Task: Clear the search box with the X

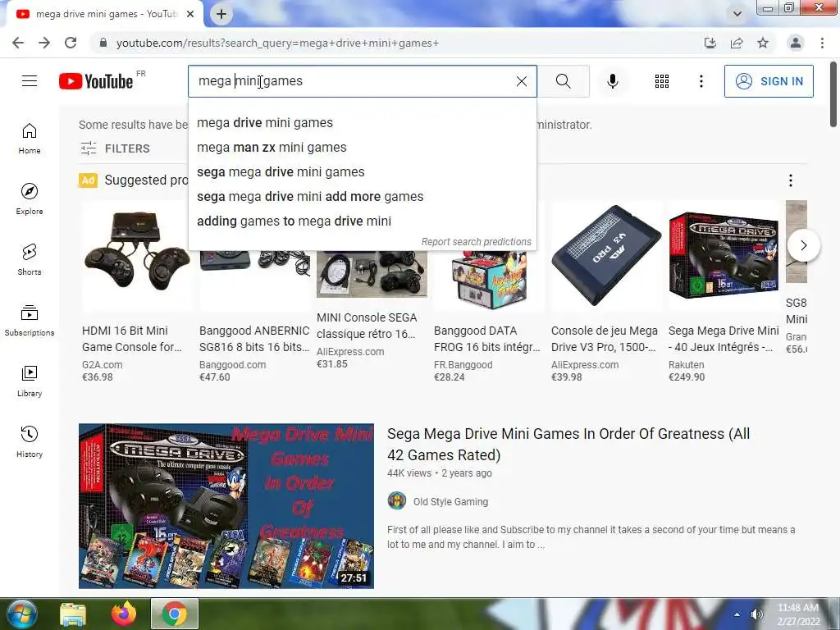Action: pos(521,81)
